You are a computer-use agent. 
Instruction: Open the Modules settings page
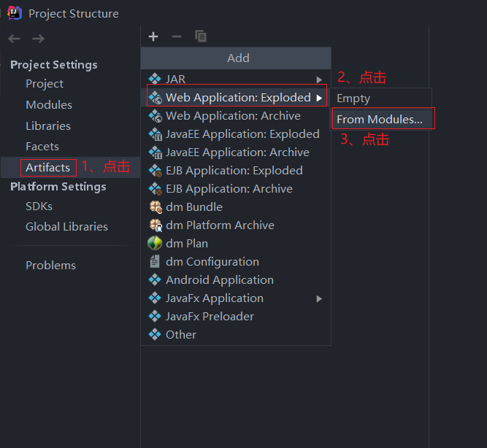(x=49, y=105)
